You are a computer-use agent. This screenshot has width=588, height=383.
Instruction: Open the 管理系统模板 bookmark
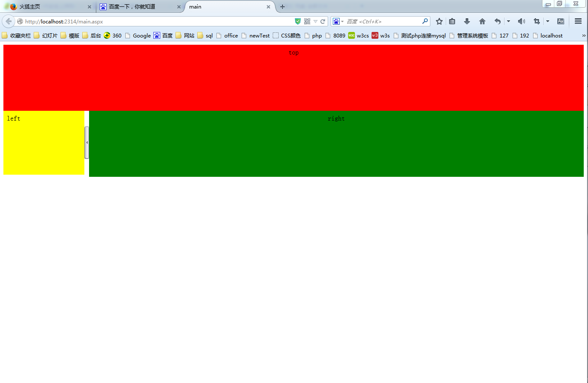[469, 35]
